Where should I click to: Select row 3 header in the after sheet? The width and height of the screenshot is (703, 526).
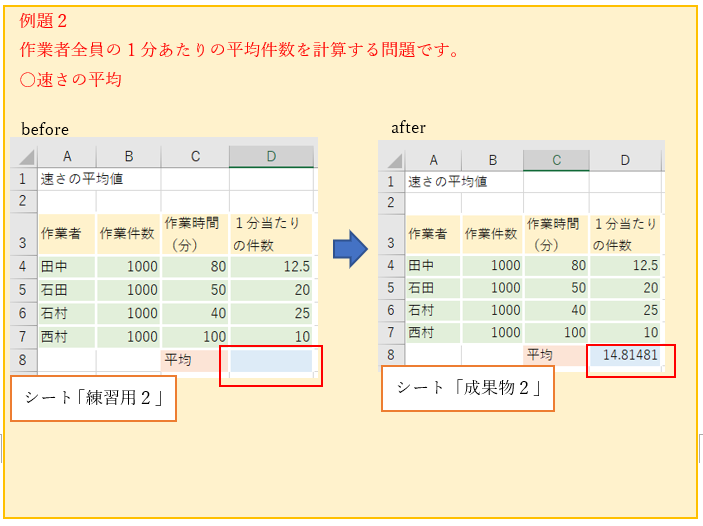[x=391, y=233]
